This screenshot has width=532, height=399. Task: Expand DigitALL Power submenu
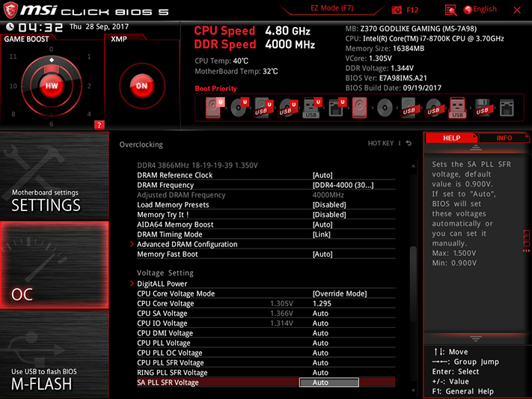[x=162, y=284]
